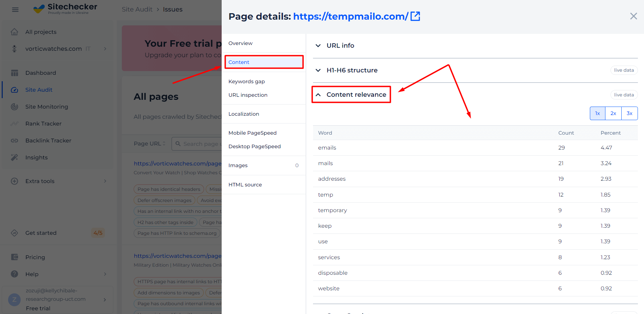Viewport: 644px width, 314px height.
Task: Click the 'emails' word row
Action: click(x=475, y=148)
